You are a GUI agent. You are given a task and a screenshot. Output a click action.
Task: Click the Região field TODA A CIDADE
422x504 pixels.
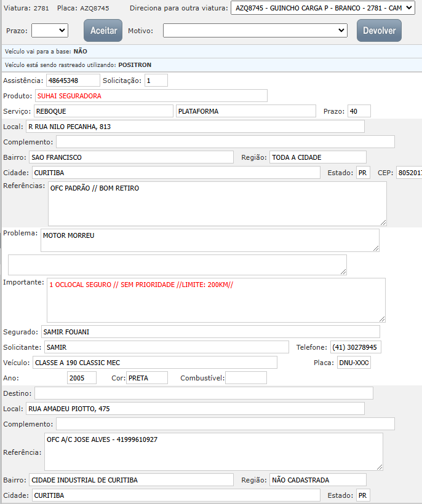point(317,157)
